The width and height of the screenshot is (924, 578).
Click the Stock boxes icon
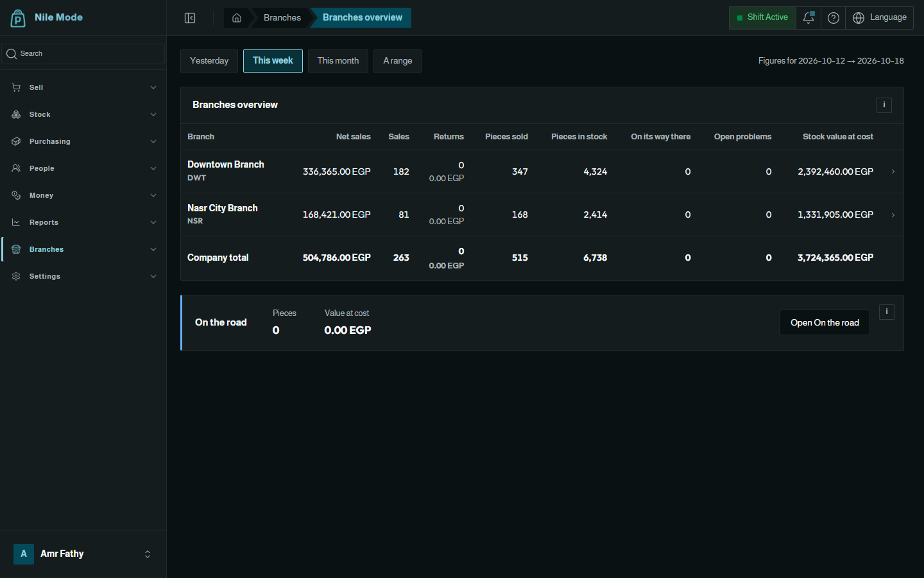tap(16, 114)
